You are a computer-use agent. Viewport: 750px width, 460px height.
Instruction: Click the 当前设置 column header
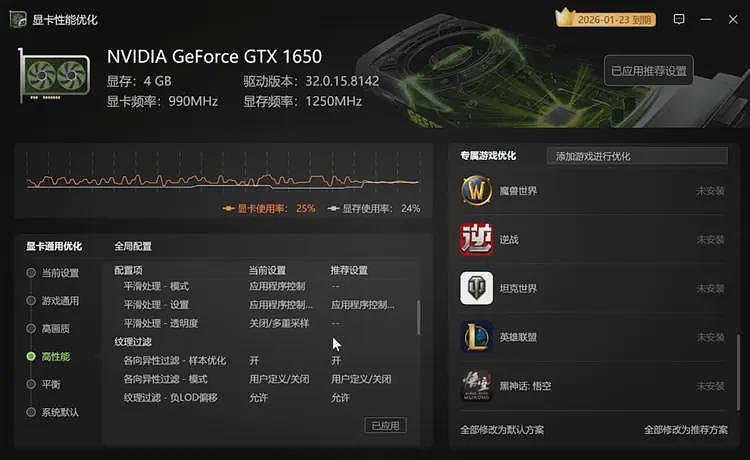tap(267, 270)
